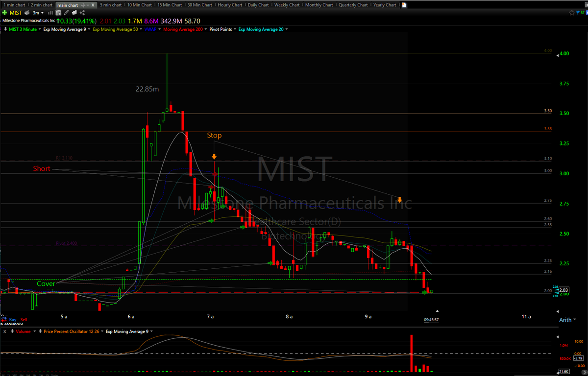
Task: Click the Cover annotation label
Action: (x=46, y=283)
